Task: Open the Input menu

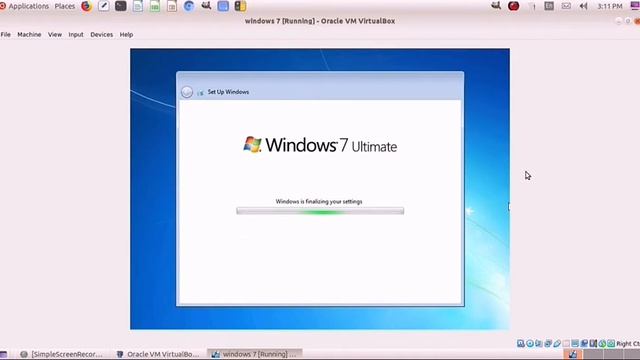Action: [x=76, y=35]
